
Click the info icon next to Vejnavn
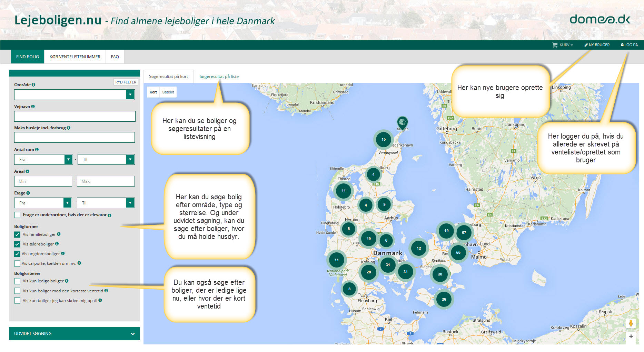[33, 107]
